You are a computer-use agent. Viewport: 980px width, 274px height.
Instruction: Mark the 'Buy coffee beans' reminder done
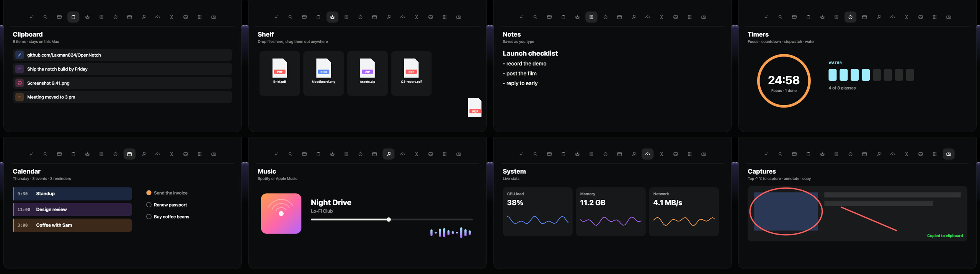click(x=149, y=217)
